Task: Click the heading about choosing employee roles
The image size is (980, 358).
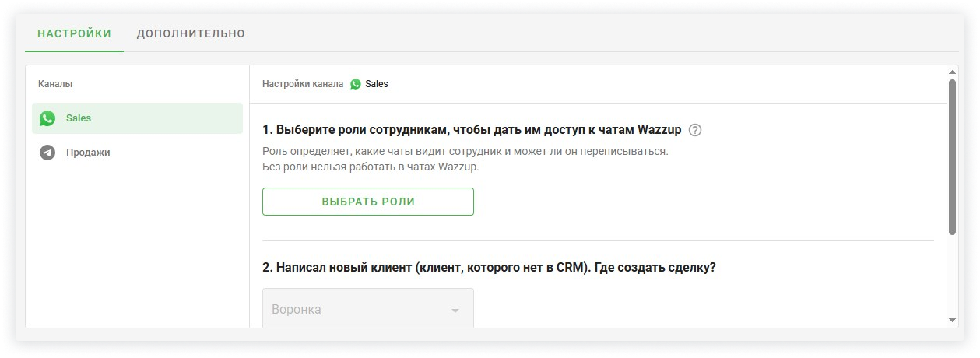Action: pos(472,130)
